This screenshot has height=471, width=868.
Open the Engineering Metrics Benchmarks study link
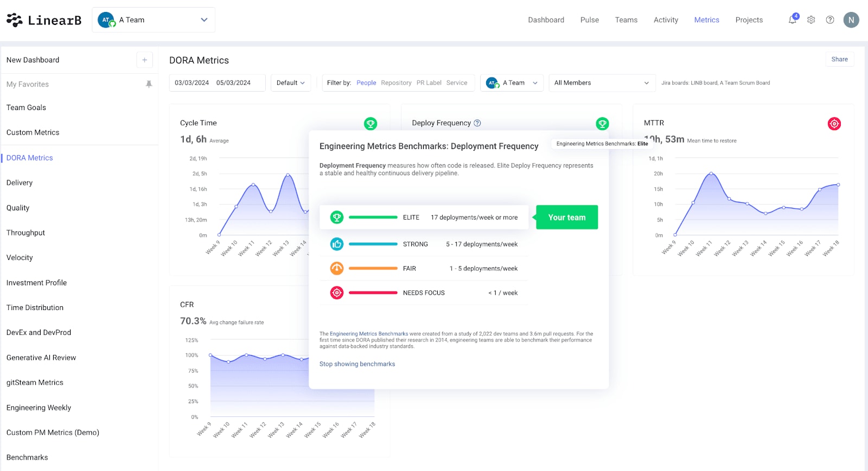click(x=369, y=334)
